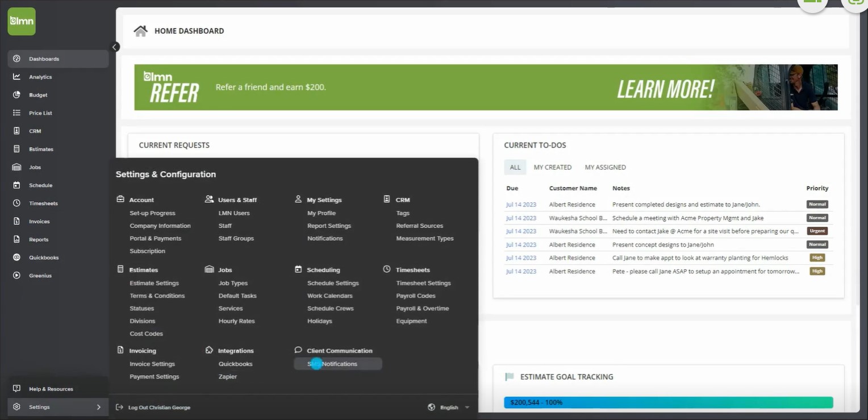This screenshot has height=420, width=868.
Task: Open the Quickbooks sidebar icon
Action: click(17, 257)
